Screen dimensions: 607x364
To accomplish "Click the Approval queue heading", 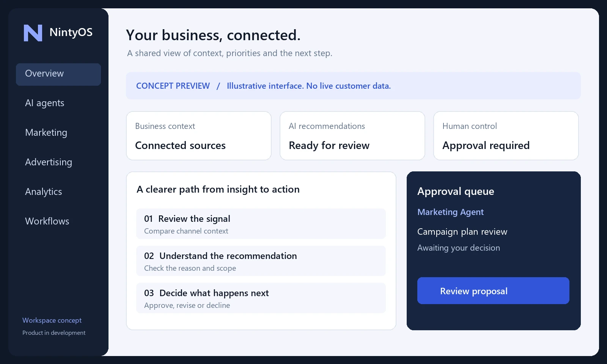I will click(456, 191).
